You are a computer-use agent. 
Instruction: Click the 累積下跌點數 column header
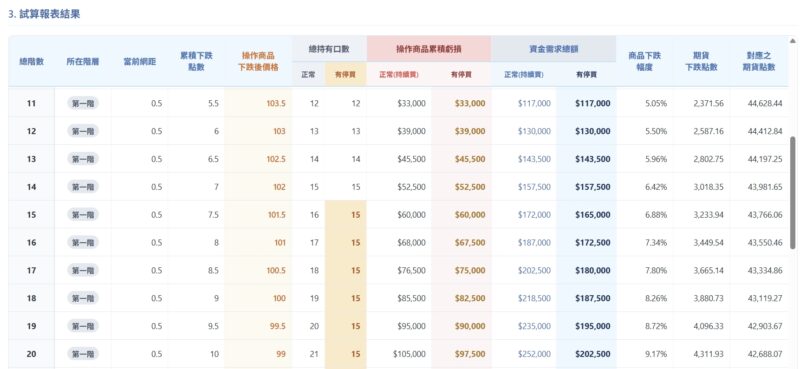tap(196, 61)
